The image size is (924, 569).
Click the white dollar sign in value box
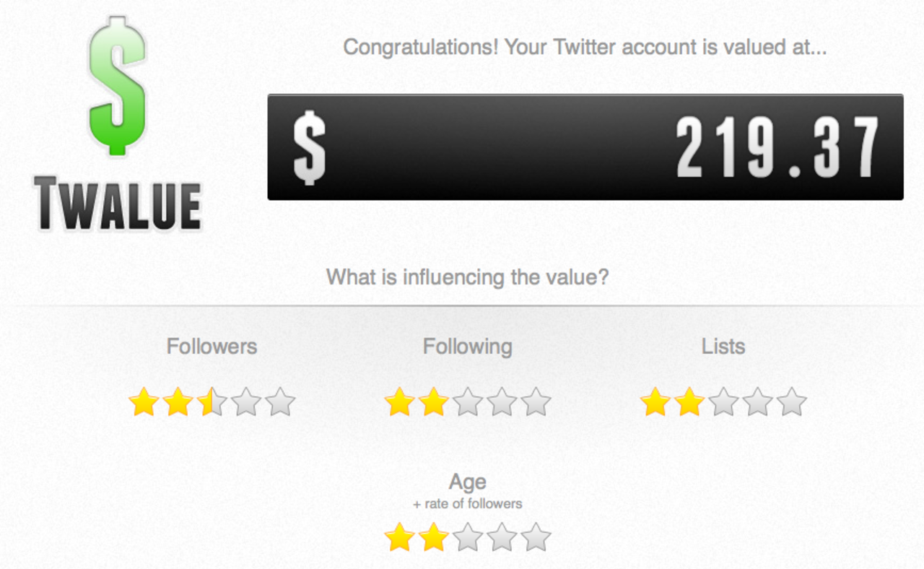coord(310,149)
